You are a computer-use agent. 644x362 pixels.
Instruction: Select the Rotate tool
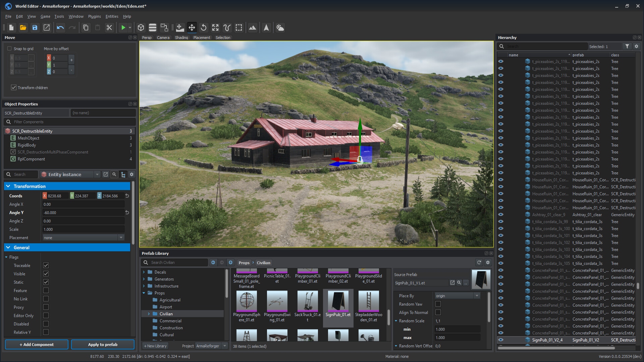(204, 27)
